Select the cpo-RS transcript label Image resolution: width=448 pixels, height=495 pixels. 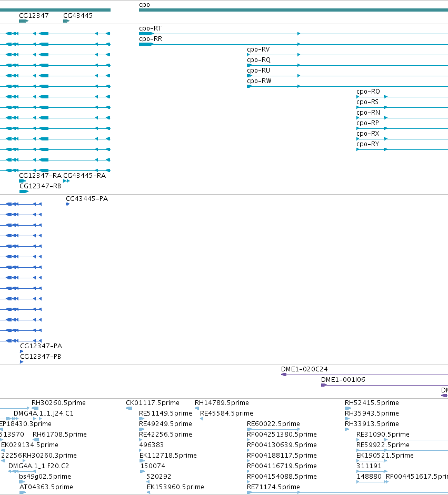367,102
